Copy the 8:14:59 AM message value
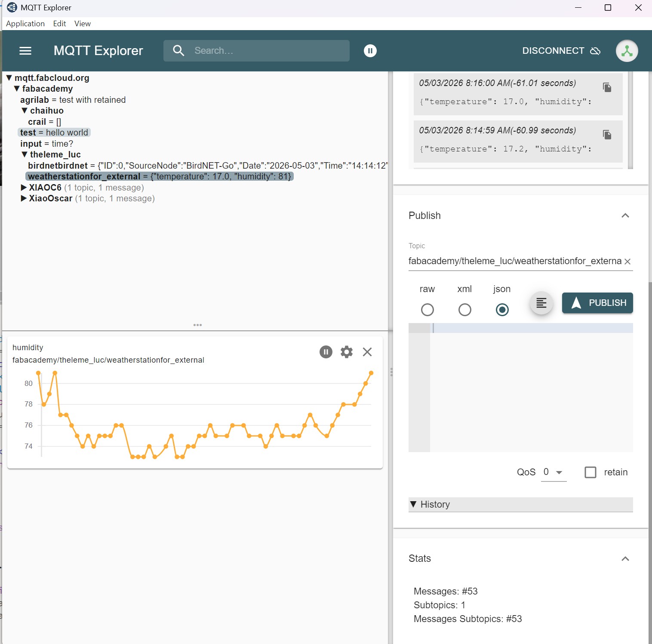 (607, 135)
